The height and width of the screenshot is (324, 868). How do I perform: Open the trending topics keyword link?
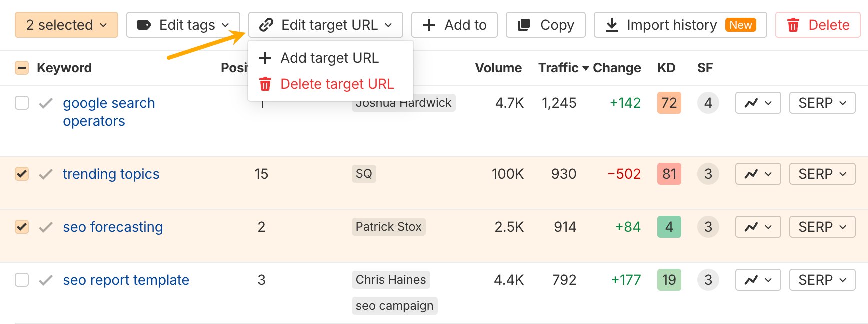(x=111, y=174)
